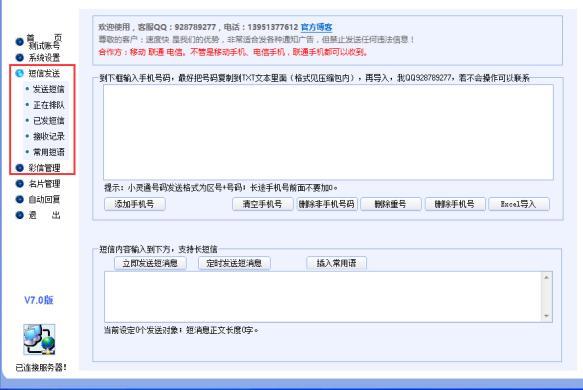Click the 提示: 小灵通号码 hint text
The height and width of the screenshot is (390, 583).
coord(221,188)
